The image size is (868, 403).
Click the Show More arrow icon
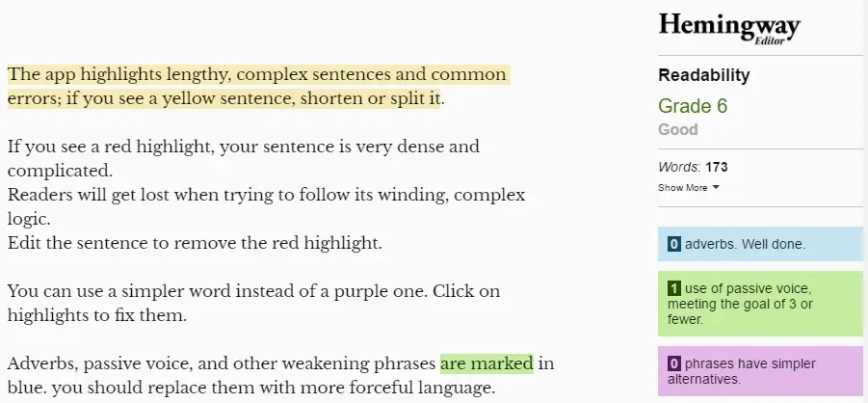click(716, 187)
